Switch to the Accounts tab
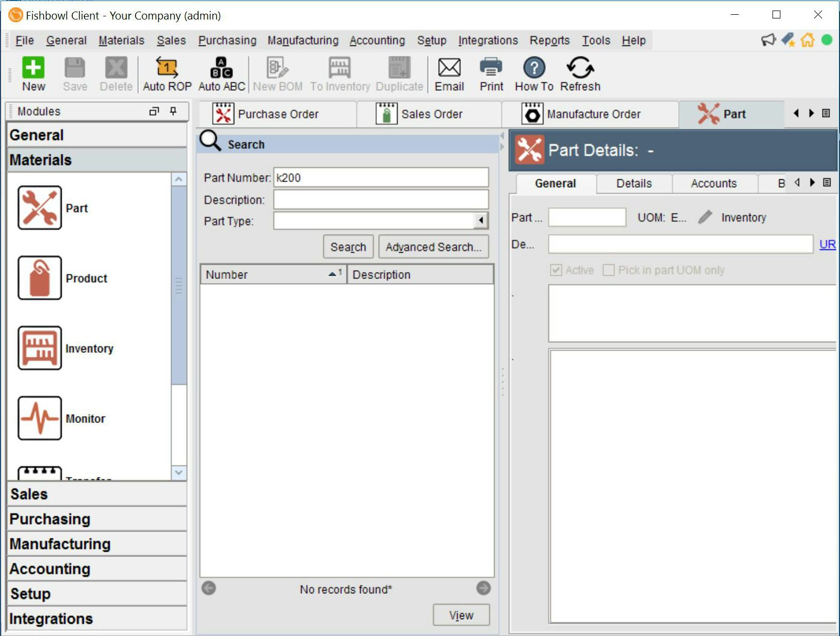 (713, 183)
